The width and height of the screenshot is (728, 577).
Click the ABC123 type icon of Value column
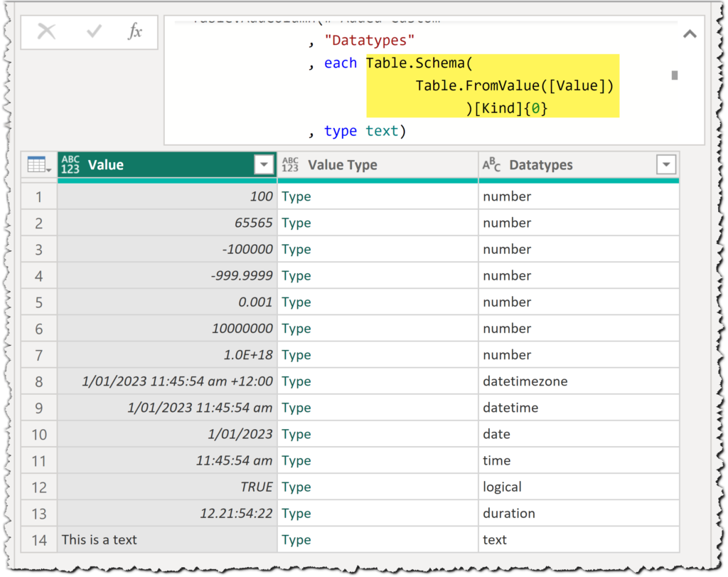[70, 165]
